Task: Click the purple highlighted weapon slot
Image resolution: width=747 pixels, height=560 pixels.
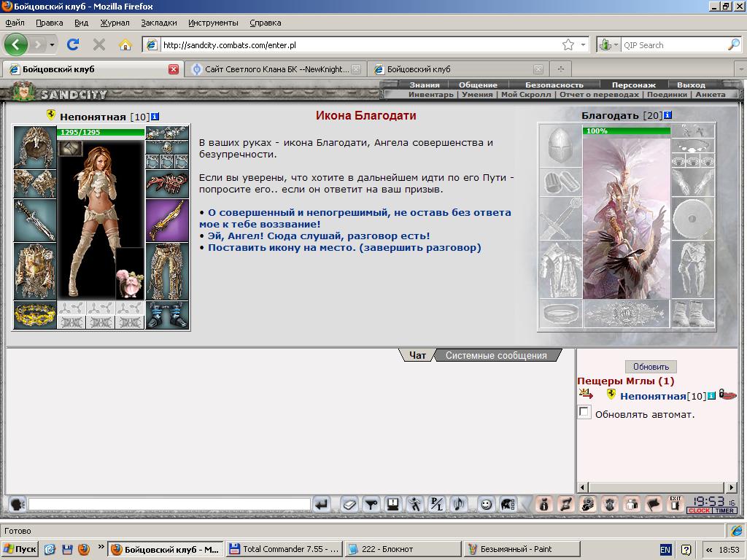Action: [x=167, y=220]
